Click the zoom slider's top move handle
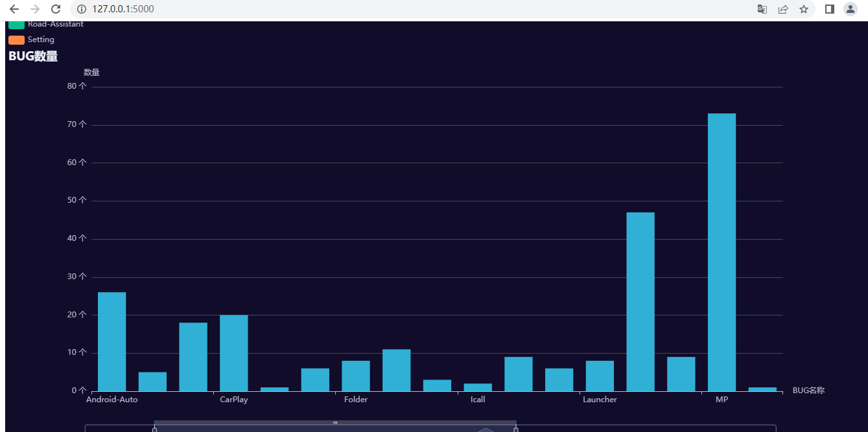 coord(335,423)
